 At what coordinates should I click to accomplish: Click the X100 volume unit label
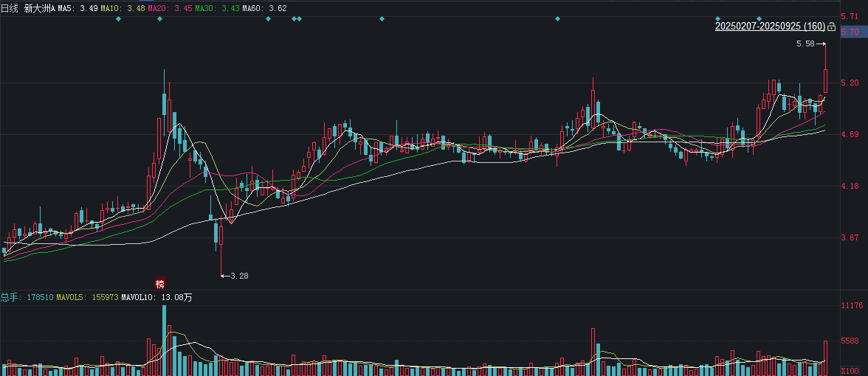coord(850,370)
